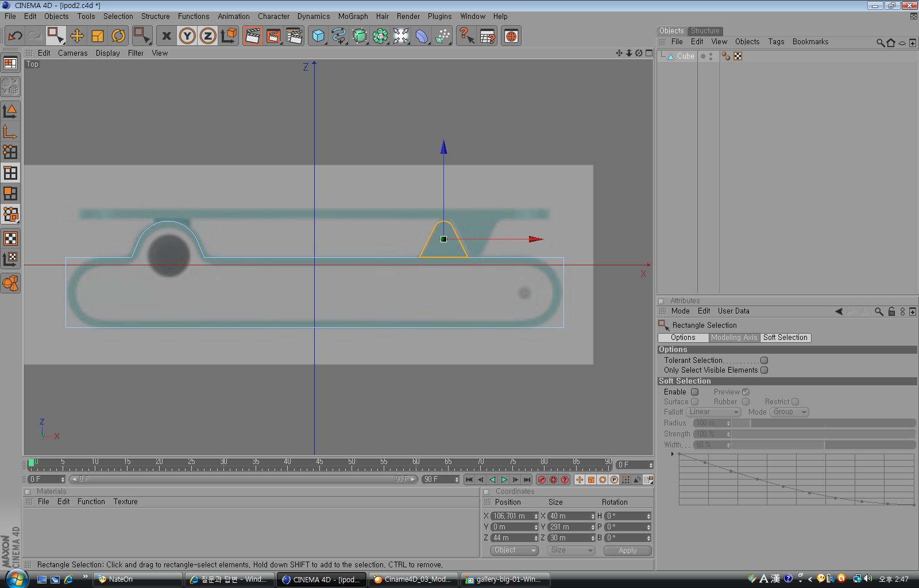Click the Record Keyframe button
The image size is (919, 588).
[x=542, y=479]
